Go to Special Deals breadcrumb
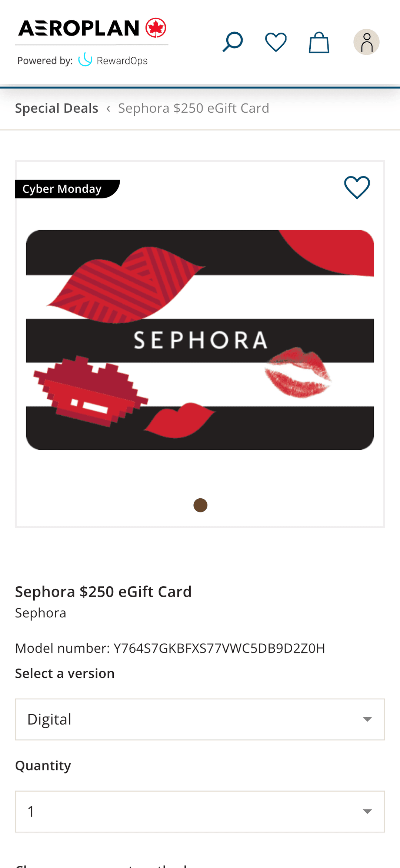 pos(57,108)
